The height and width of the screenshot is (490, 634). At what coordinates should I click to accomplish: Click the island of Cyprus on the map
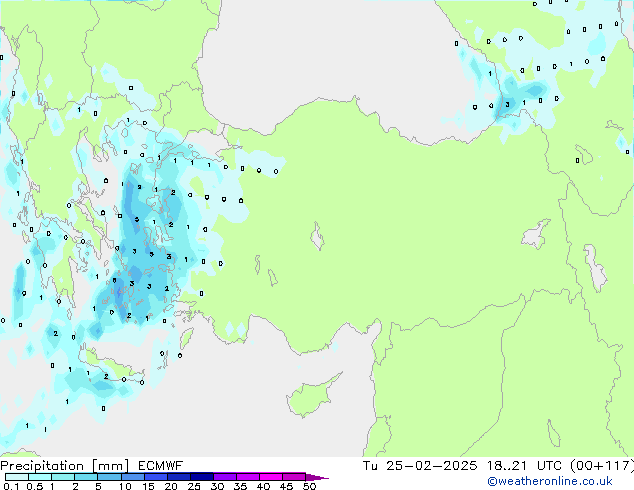click(x=311, y=396)
